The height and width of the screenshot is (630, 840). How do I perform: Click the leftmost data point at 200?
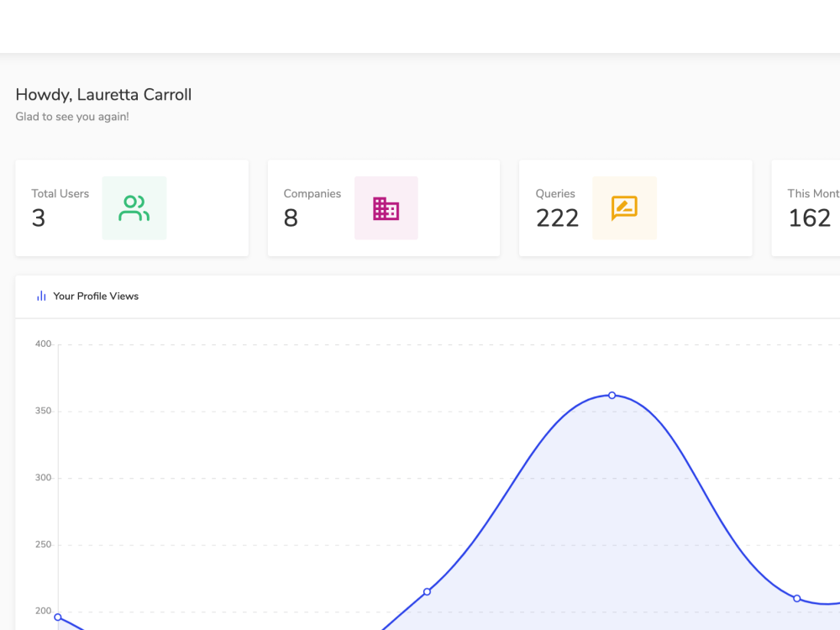(x=57, y=617)
